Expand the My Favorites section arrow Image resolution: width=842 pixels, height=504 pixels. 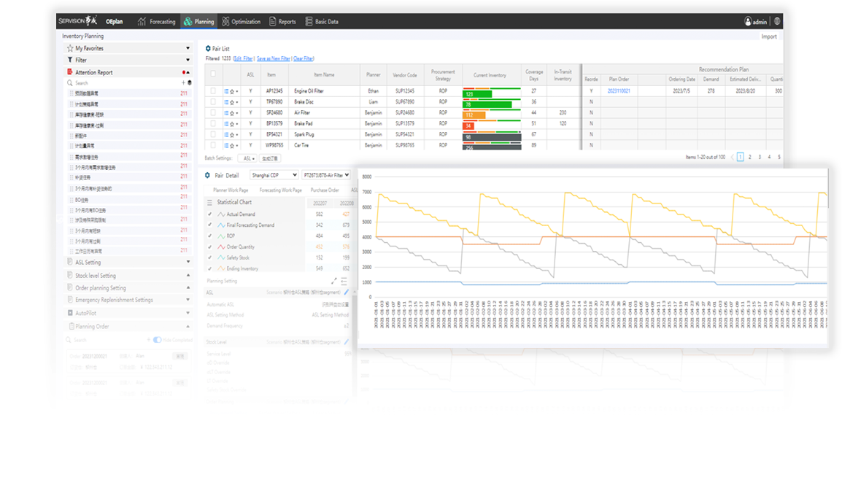click(x=188, y=48)
